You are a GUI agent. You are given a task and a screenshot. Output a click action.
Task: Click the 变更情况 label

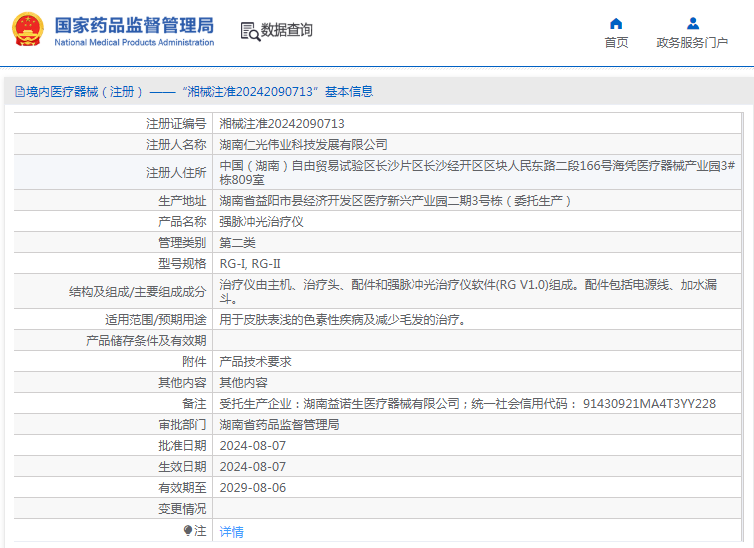(x=182, y=509)
